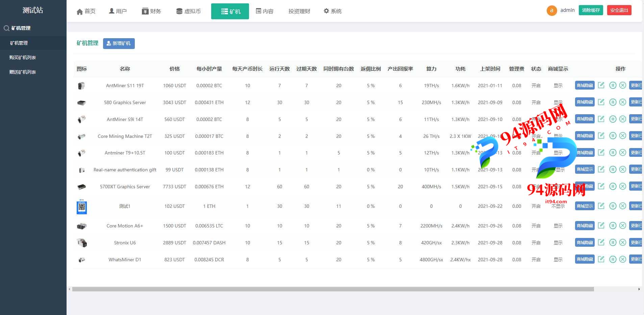644x315 pixels.
Task: Open the 用户 users menu
Action: (x=118, y=11)
